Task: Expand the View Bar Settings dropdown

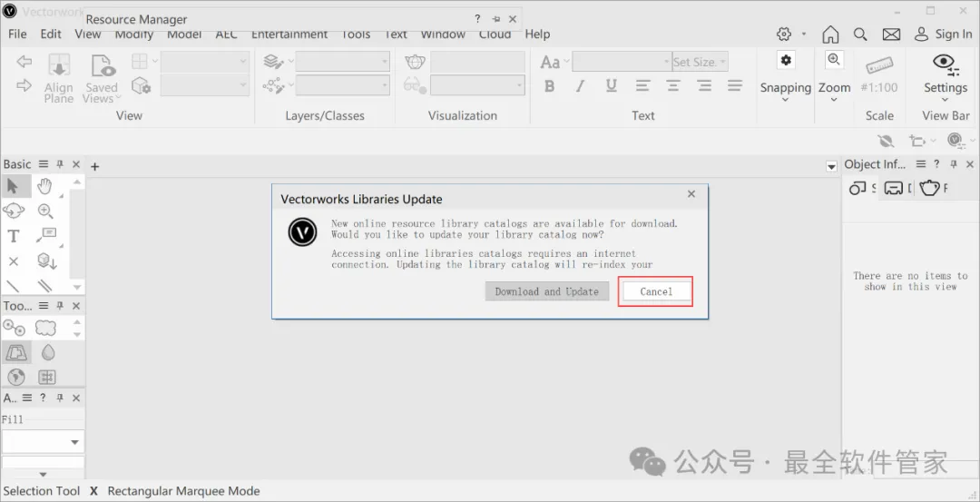Action: pyautogui.click(x=945, y=99)
